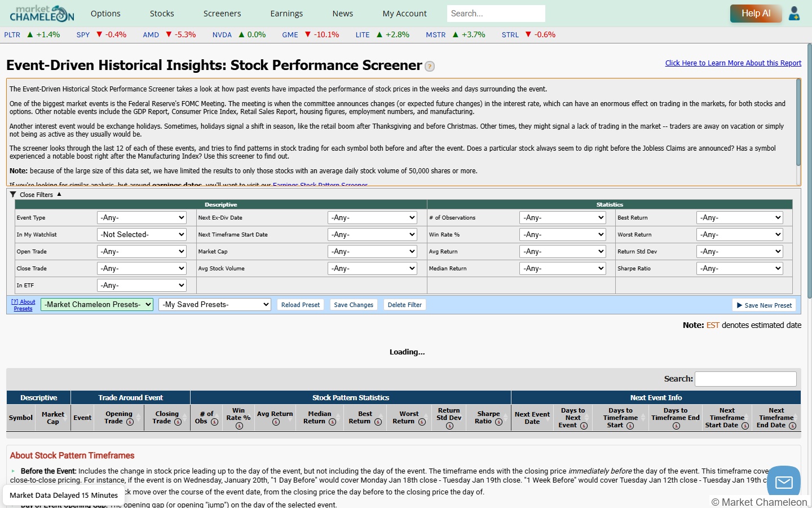
Task: Open the Event Type dropdown
Action: [142, 217]
